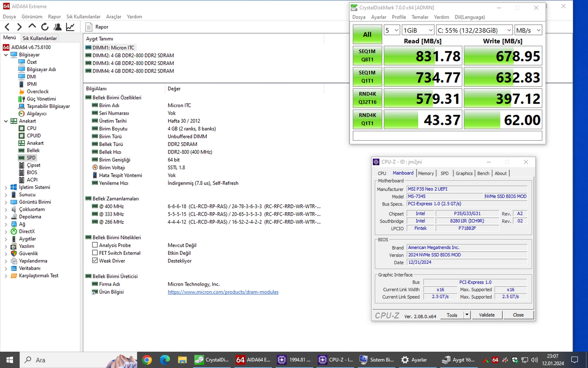Screen dimensions: 588x368
Task: Open Chrome from the taskbar
Action: coord(147,360)
